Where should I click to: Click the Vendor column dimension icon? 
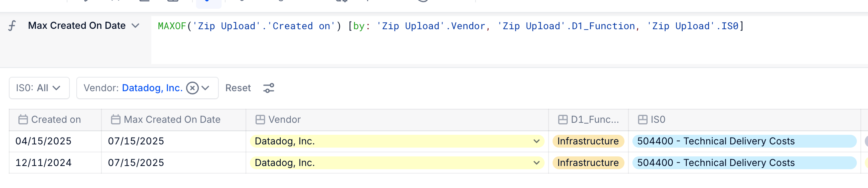[260, 120]
